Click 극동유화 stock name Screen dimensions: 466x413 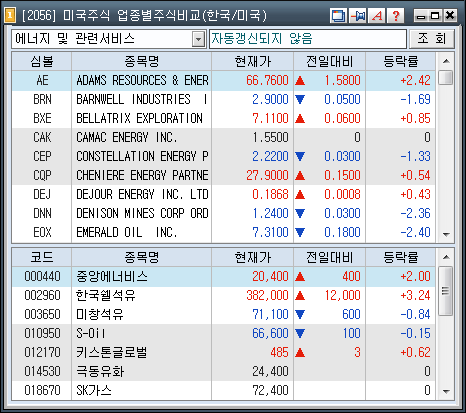point(100,371)
